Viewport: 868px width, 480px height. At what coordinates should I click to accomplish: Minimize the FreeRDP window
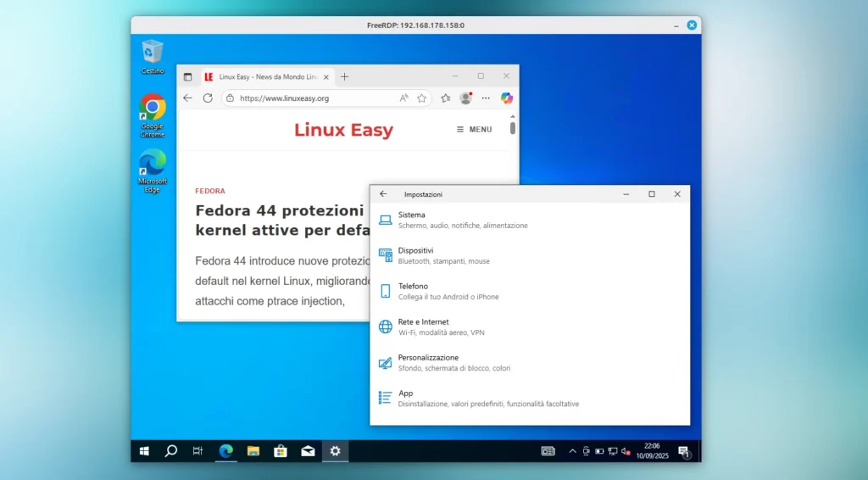[x=676, y=25]
